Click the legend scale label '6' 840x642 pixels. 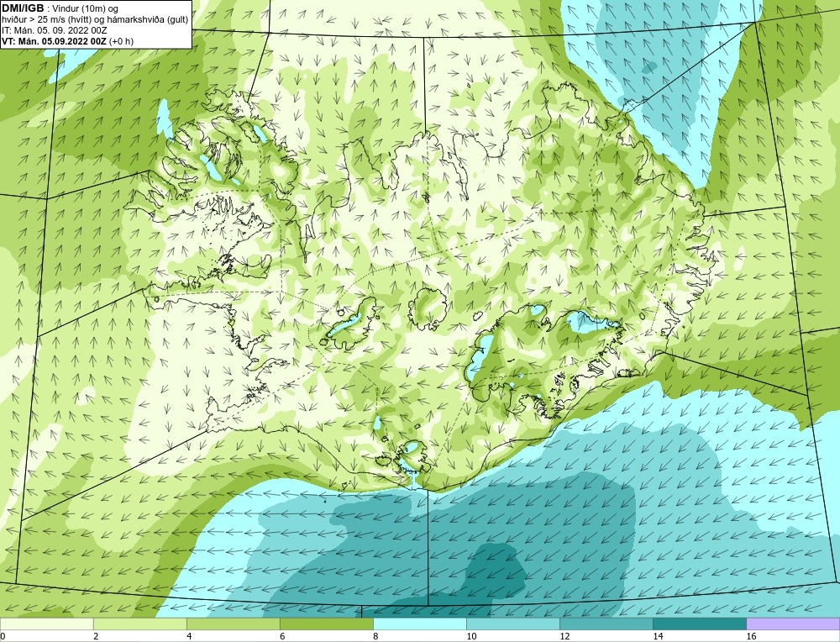click(282, 636)
